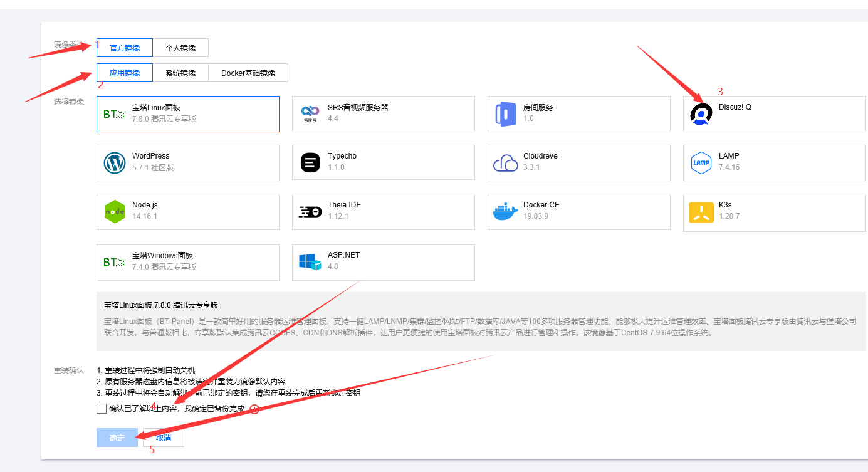The height and width of the screenshot is (472, 868).
Task: Select the 应用镜像 tab
Action: [125, 73]
